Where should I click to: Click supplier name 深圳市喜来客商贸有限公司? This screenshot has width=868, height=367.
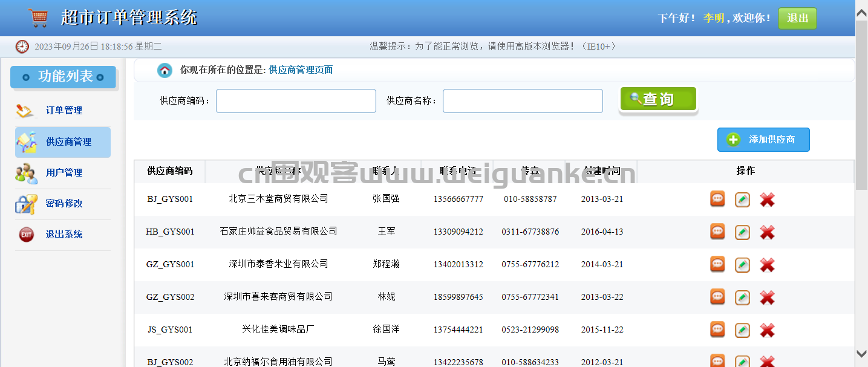click(278, 297)
